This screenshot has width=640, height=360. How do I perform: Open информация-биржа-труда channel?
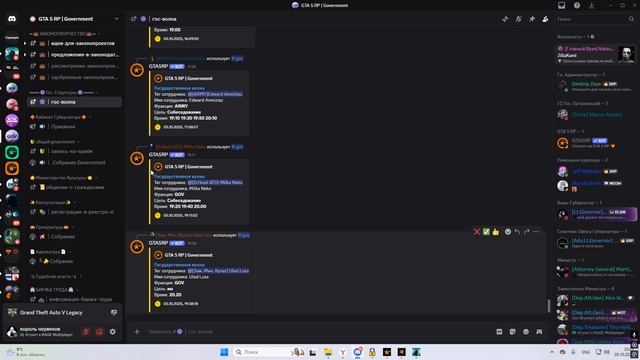pyautogui.click(x=74, y=299)
